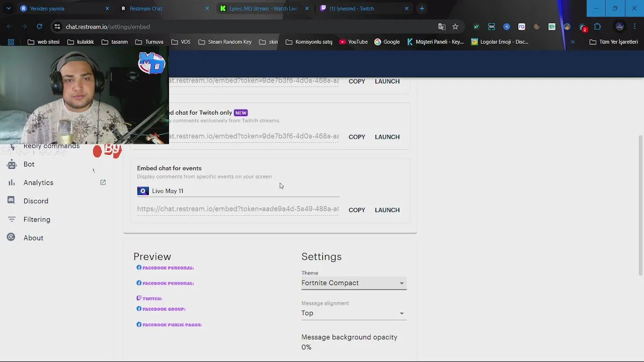Viewport: 644px width, 362px height.
Task: Switch to the lynesmd - Twitch tab
Action: point(364,9)
